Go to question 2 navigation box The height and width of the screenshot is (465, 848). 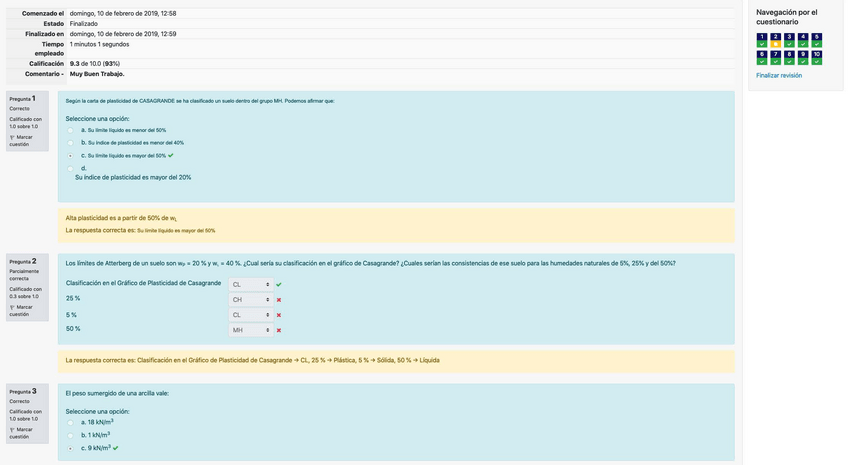776,41
